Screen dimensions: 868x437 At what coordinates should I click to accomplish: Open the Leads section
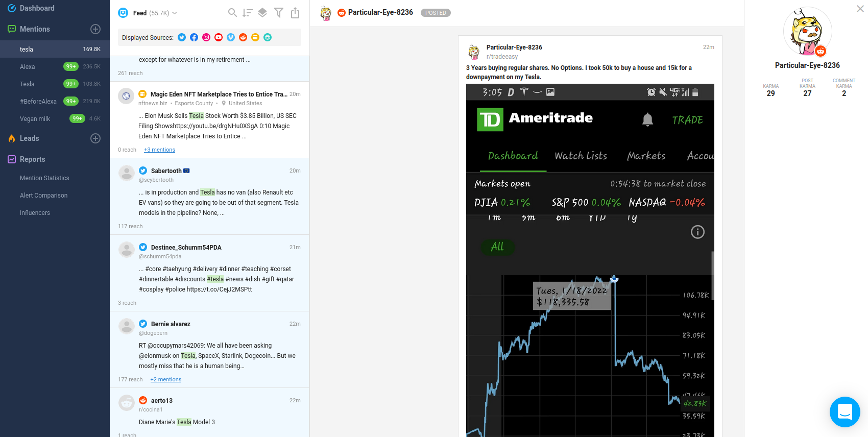(x=29, y=138)
